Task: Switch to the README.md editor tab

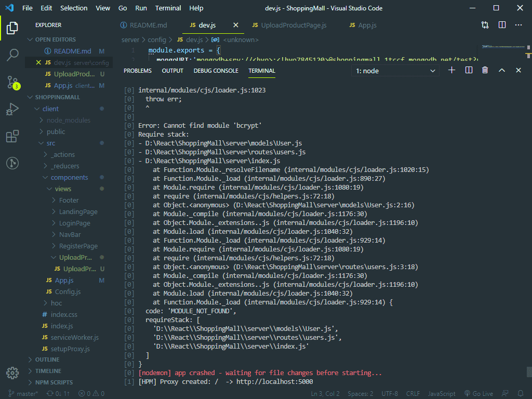Action: pos(148,25)
